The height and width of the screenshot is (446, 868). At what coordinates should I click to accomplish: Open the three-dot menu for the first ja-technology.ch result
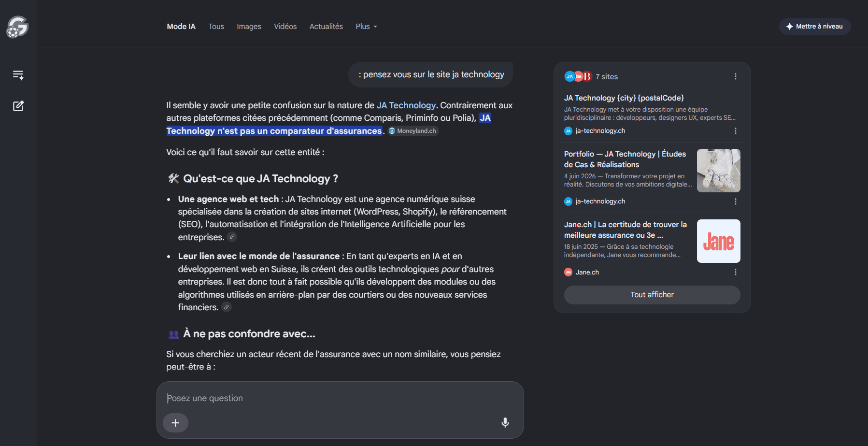735,131
